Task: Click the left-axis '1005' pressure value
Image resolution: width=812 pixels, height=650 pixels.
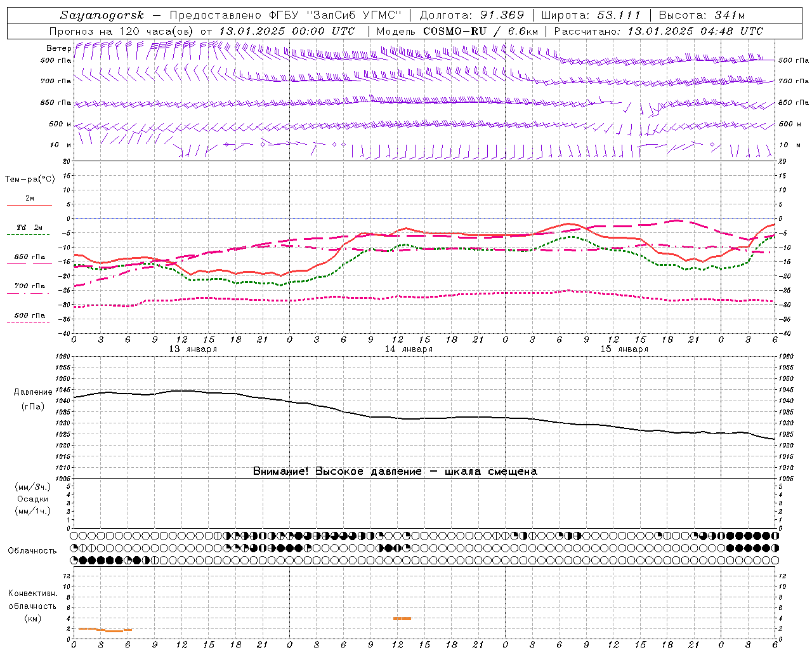Action: tap(63, 479)
